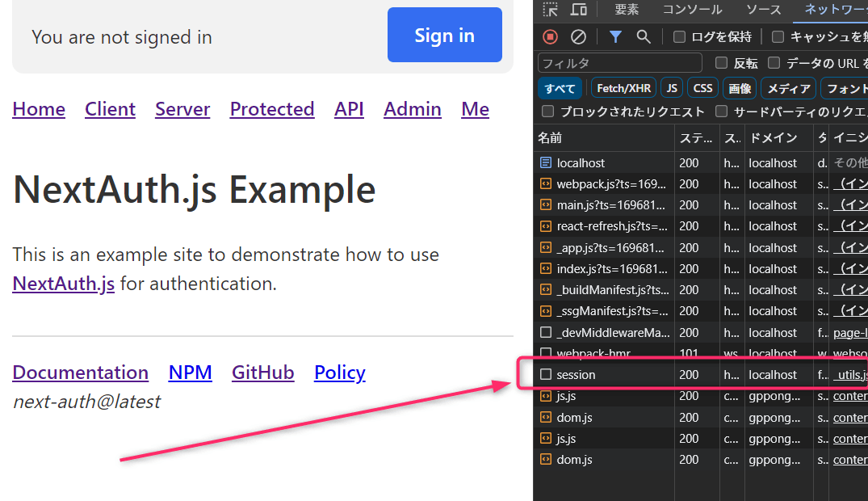This screenshot has height=501, width=868.
Task: Sort by the 名前 column header
Action: tap(605, 137)
